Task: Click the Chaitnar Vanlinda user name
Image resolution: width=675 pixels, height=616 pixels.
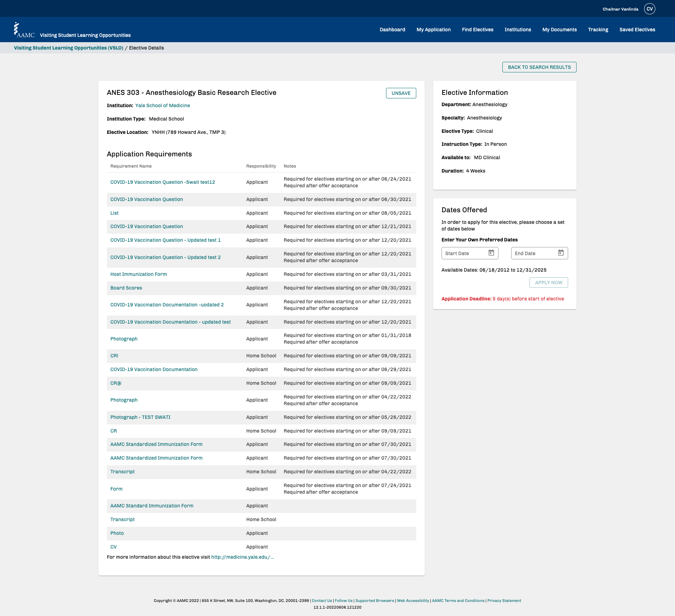Action: click(620, 9)
